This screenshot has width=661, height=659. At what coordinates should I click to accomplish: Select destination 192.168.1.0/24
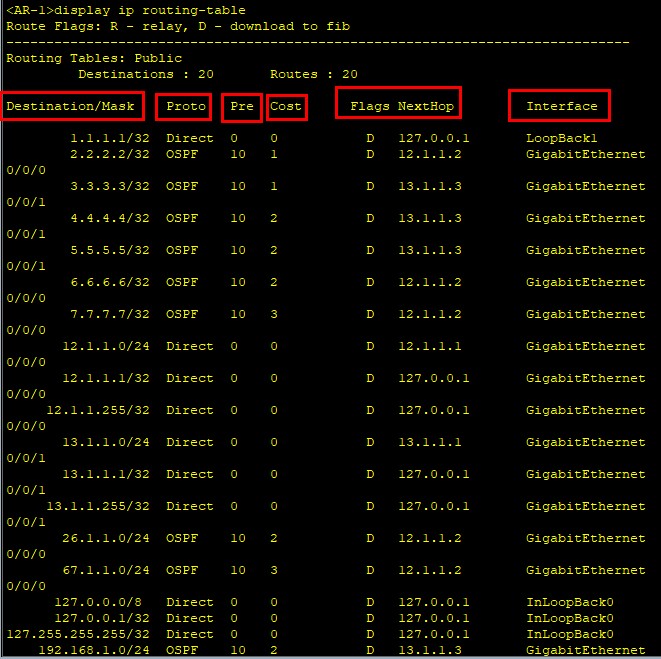click(94, 650)
